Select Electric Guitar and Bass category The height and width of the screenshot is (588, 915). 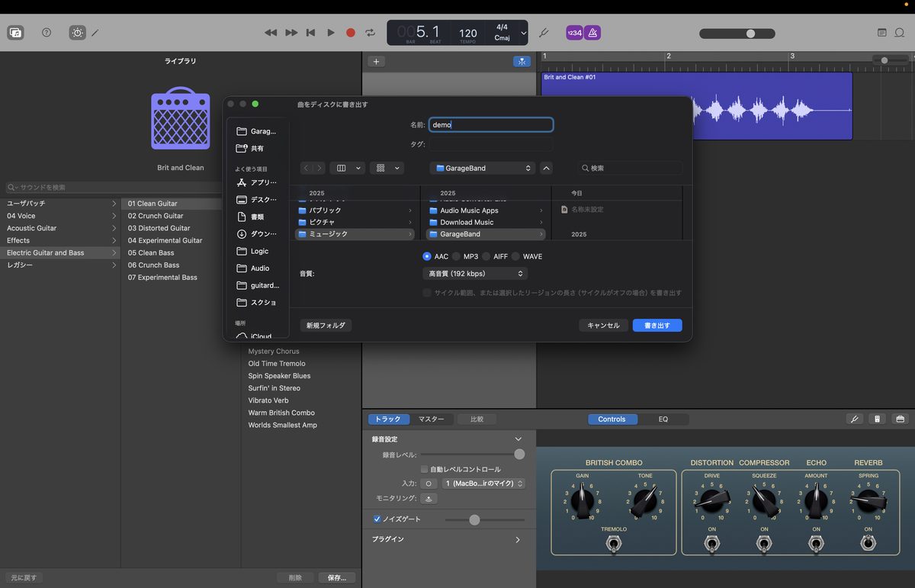[60, 252]
